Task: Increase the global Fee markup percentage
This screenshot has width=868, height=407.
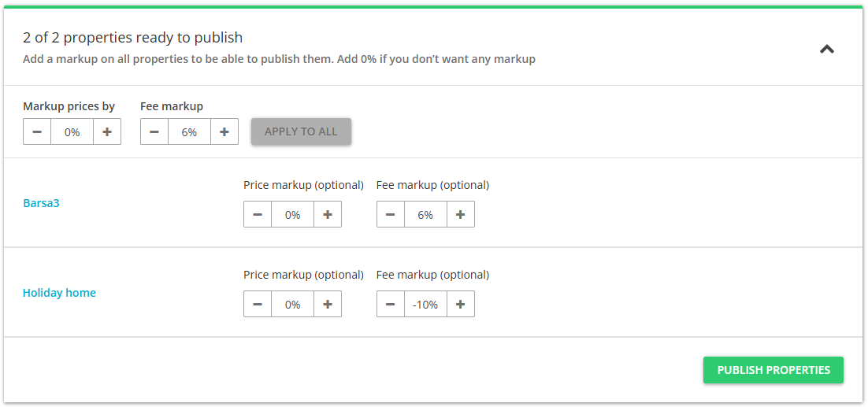Action: pos(224,131)
